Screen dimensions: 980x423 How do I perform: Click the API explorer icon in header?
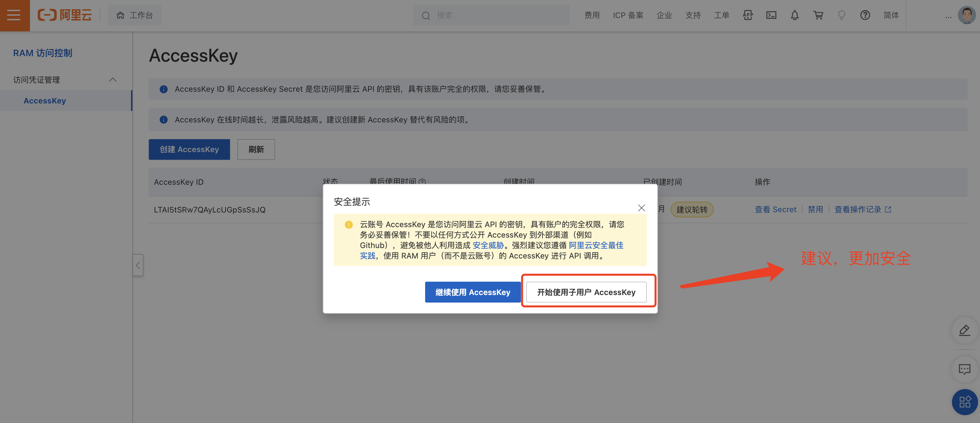pos(748,15)
